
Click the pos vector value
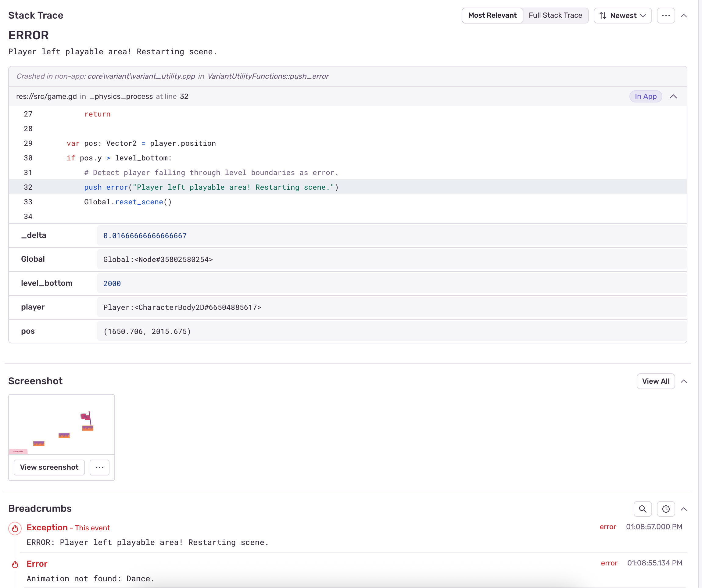[x=392, y=331]
